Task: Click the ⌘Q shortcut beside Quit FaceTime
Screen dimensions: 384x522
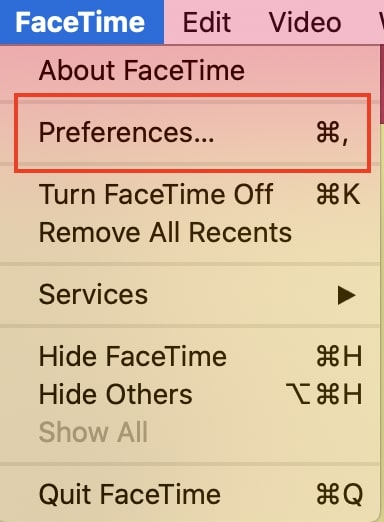Action: (339, 494)
